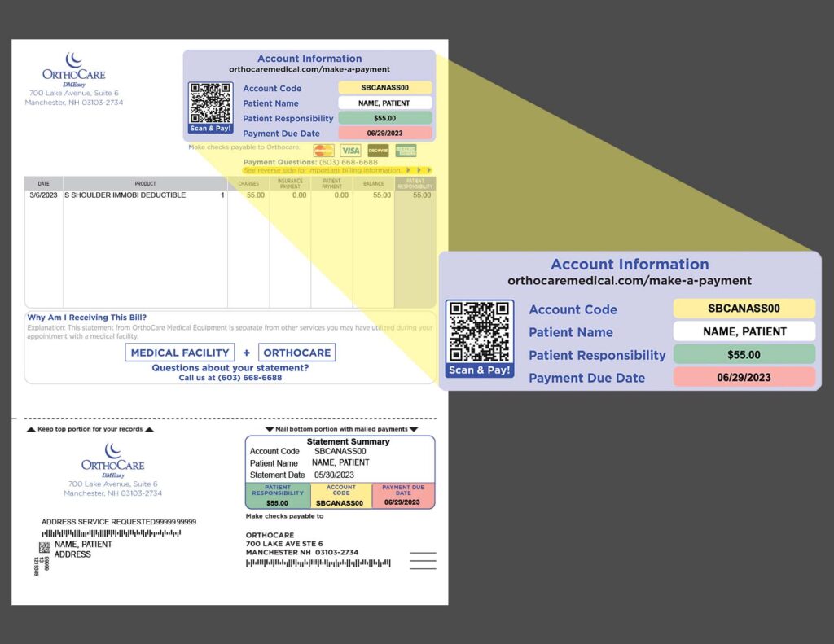Click the 'Call us at (603) 668-6688' text

pos(230,378)
